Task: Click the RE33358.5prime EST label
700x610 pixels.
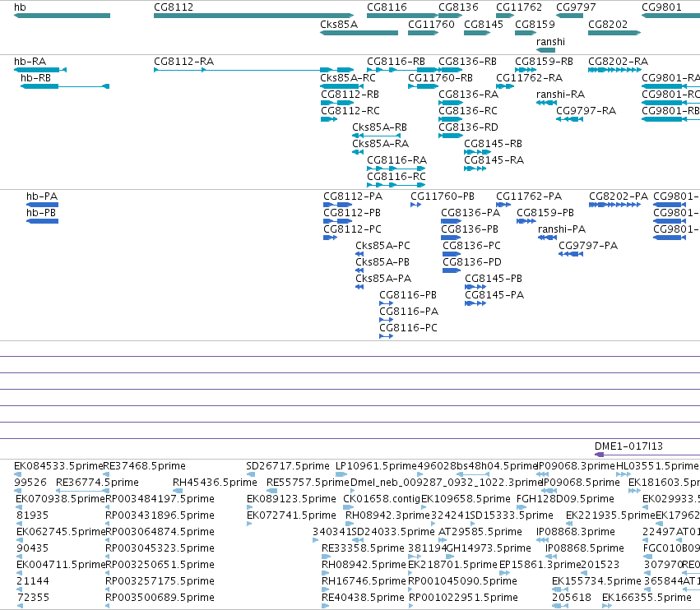Action: pos(363,548)
